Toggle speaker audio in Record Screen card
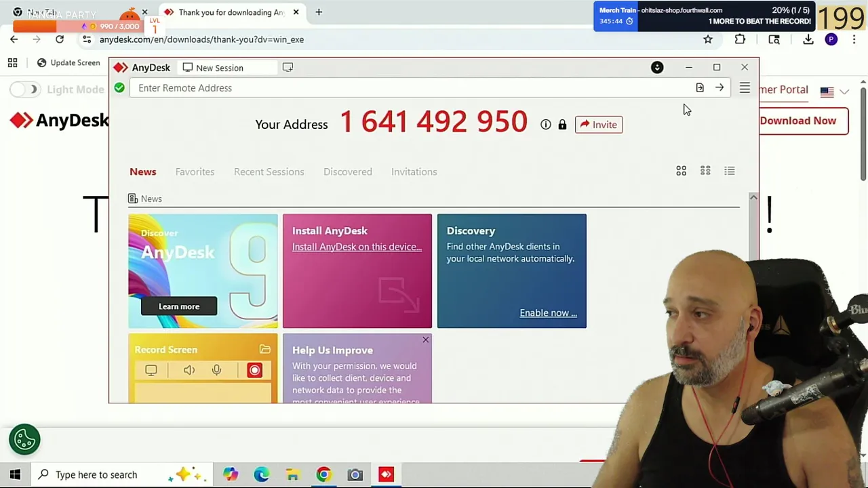The height and width of the screenshot is (488, 868). [189, 370]
